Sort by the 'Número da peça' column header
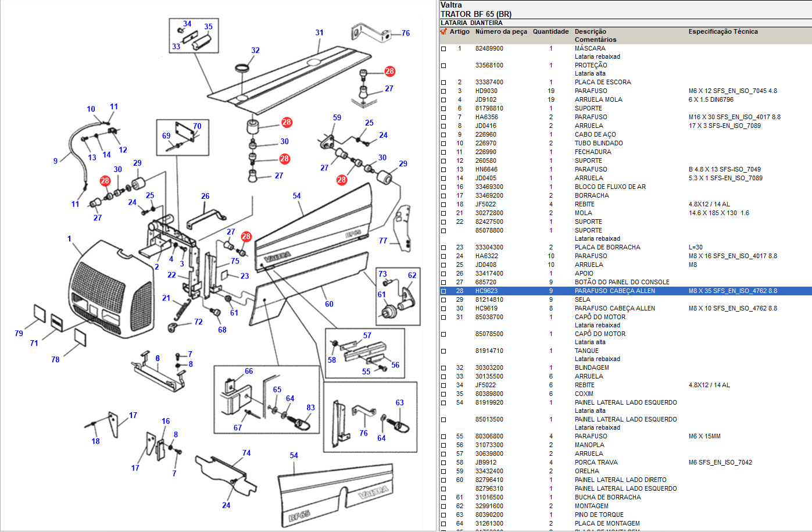This screenshot has height=532, width=812. (x=500, y=31)
